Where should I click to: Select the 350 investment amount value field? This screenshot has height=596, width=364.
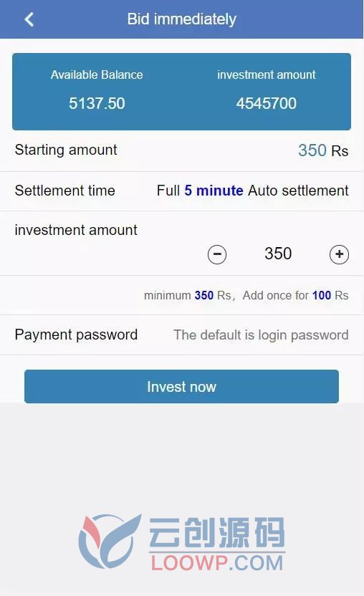[x=278, y=254]
